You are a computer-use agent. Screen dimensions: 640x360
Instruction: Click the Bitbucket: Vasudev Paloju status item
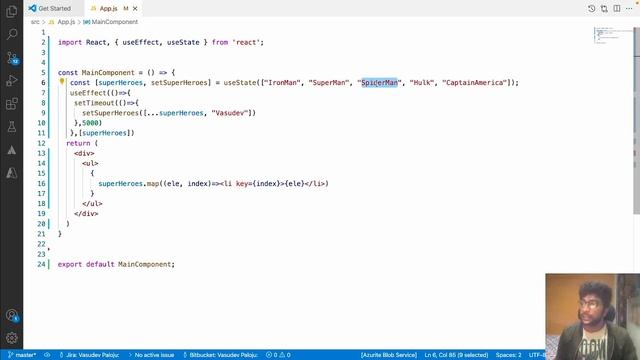coord(220,355)
